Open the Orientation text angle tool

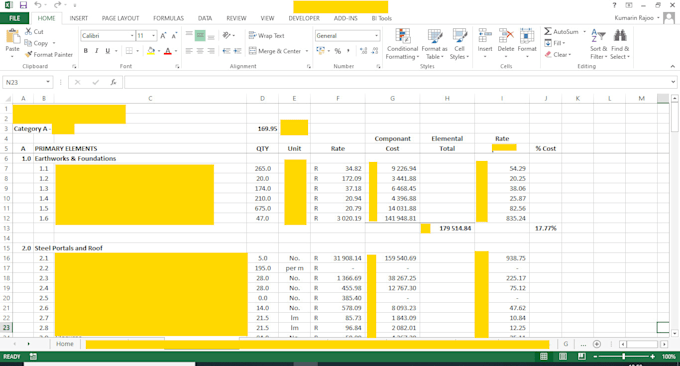[x=227, y=36]
